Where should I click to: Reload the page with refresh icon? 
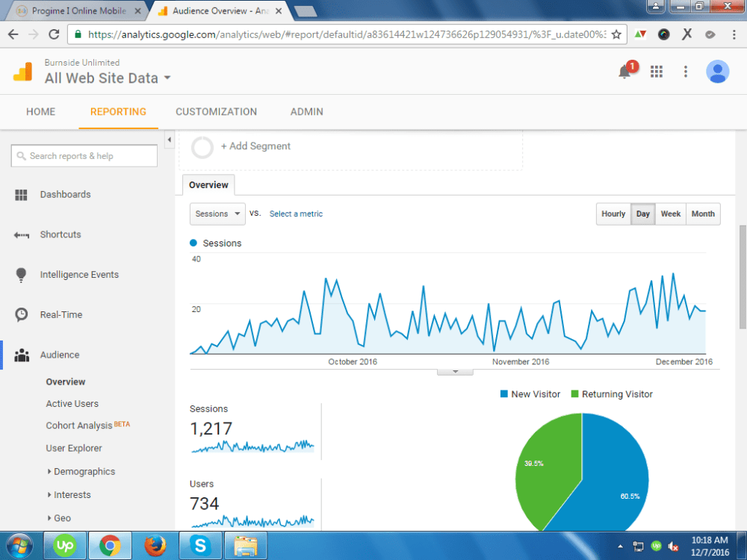[x=54, y=34]
